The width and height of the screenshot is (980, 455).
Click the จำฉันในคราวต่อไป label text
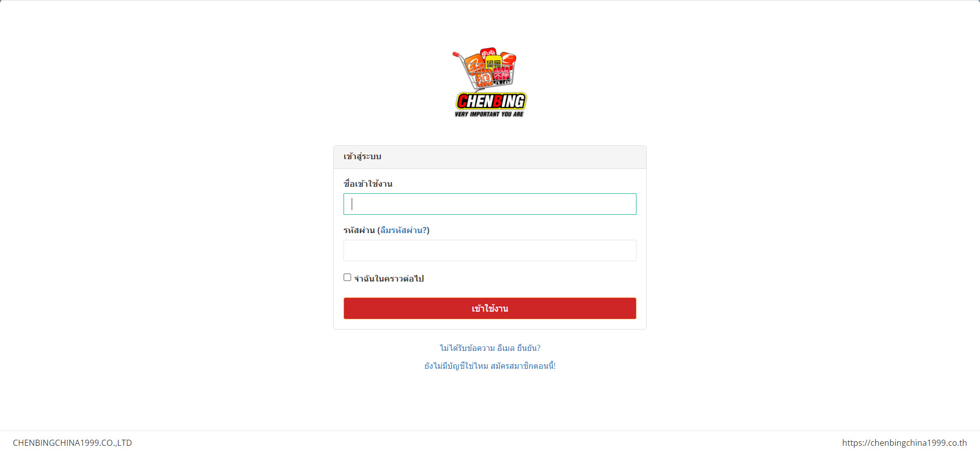389,279
